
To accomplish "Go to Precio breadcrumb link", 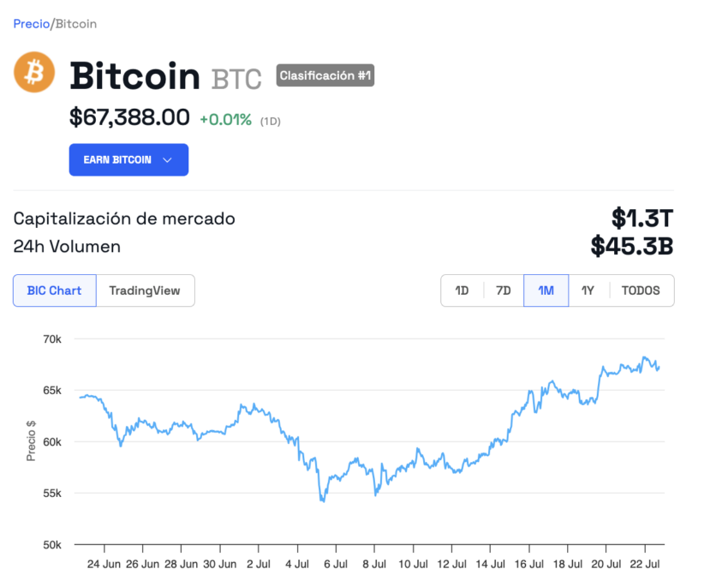I will pyautogui.click(x=31, y=24).
